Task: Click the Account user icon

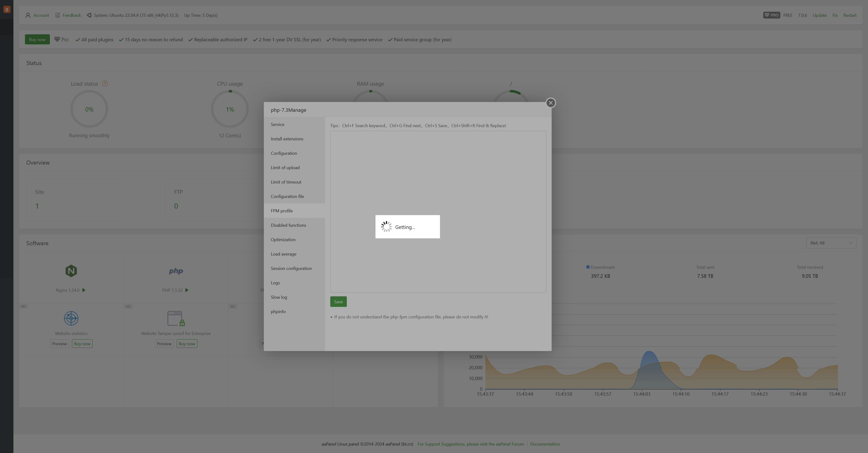Action: pos(28,15)
